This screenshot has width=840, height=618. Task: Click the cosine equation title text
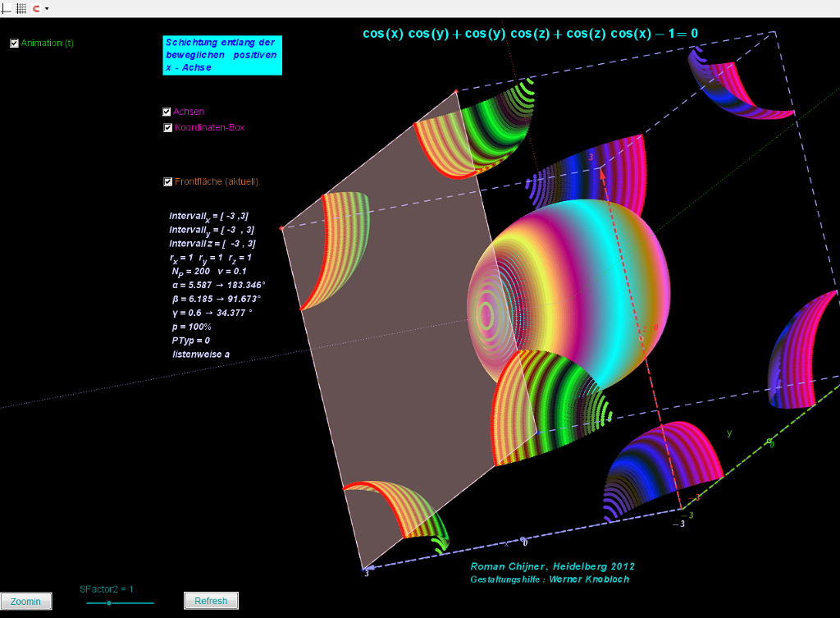coord(530,34)
